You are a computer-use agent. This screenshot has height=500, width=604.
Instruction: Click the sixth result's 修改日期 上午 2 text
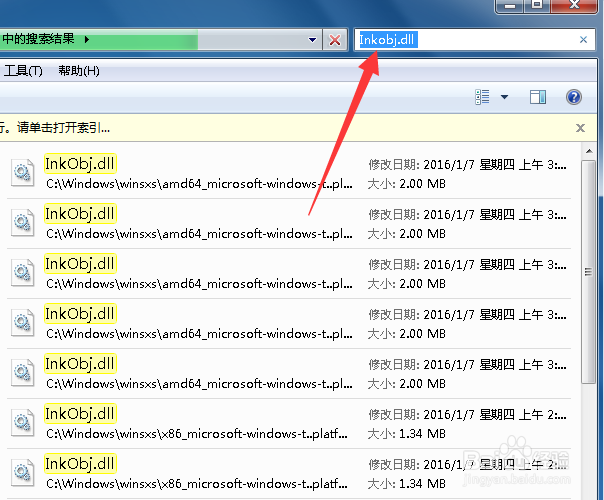pyautogui.click(x=467, y=415)
